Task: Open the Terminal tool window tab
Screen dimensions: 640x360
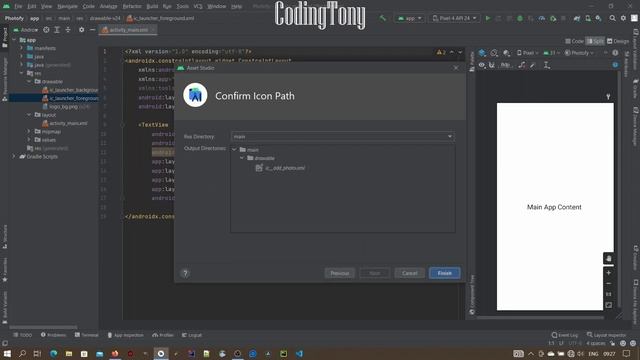Action: (86, 335)
